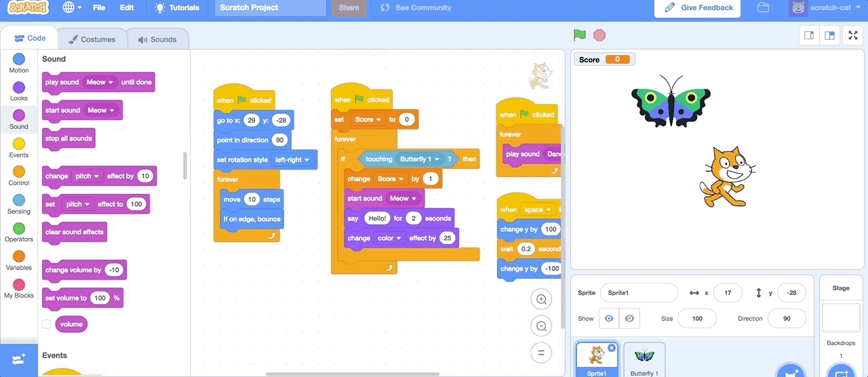Viewport: 868px width, 377px height.
Task: Click the green flag to run
Action: coord(579,35)
